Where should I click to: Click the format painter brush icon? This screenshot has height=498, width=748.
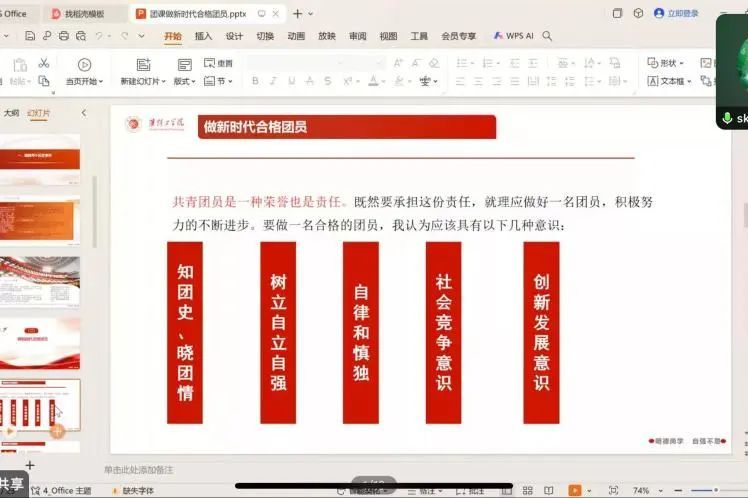tap(44, 81)
